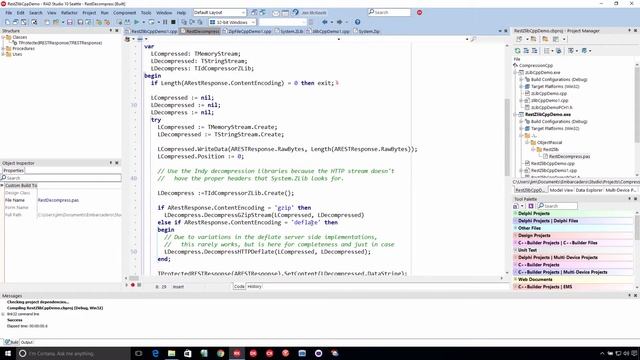640x360 pixels.
Task: Click the Open Project folder toolbar icon
Action: 56,22
